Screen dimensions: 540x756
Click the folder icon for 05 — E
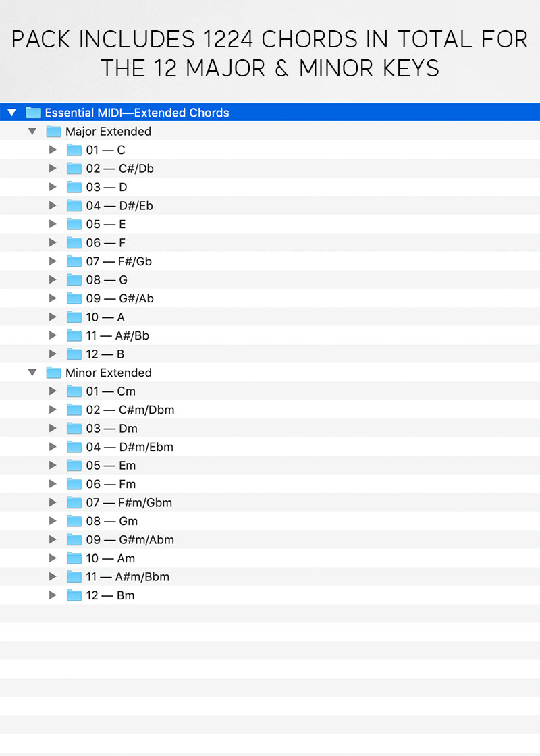pos(74,224)
